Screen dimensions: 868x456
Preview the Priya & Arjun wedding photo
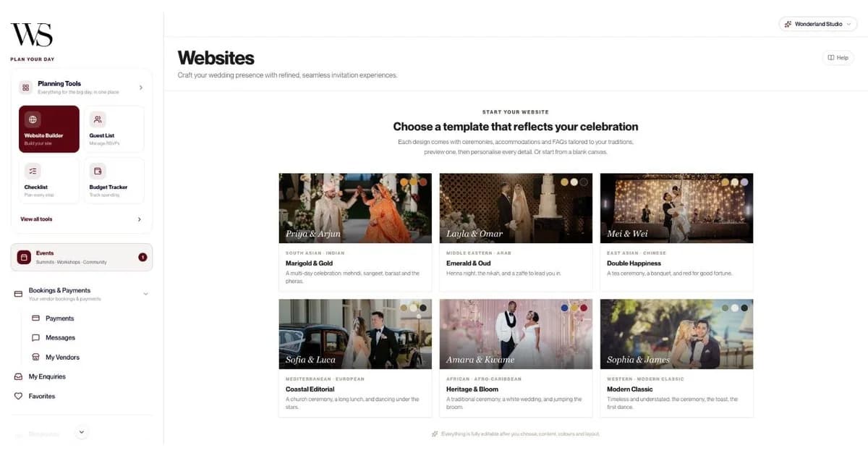355,208
